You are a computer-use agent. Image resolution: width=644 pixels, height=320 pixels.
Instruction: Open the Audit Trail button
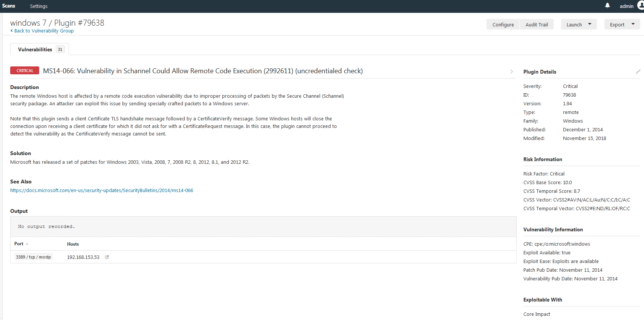[x=537, y=25]
